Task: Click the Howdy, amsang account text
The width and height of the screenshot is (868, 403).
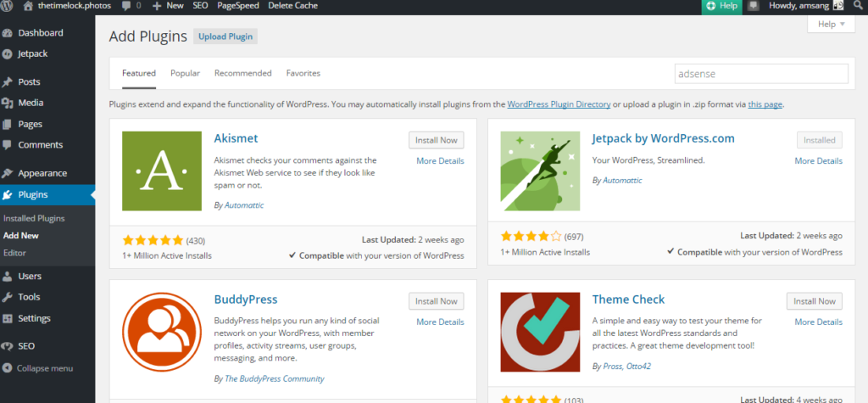Action: [x=798, y=6]
